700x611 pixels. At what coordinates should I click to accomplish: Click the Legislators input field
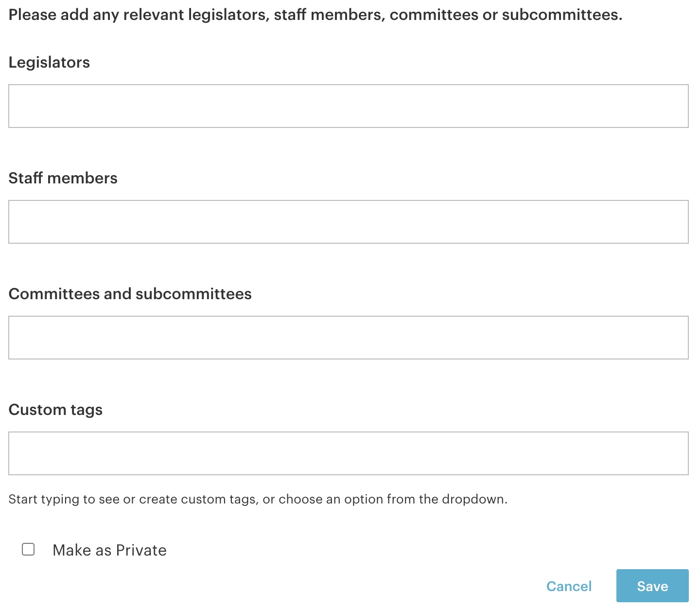coord(348,106)
